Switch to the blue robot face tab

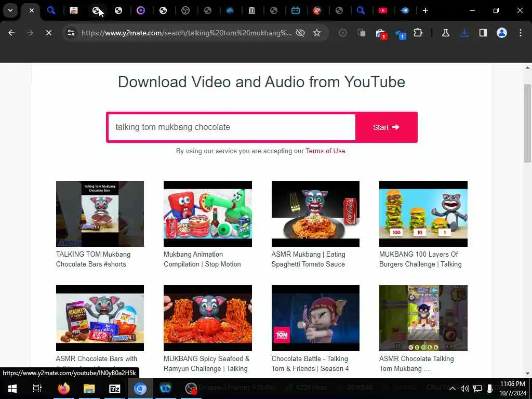tap(296, 10)
